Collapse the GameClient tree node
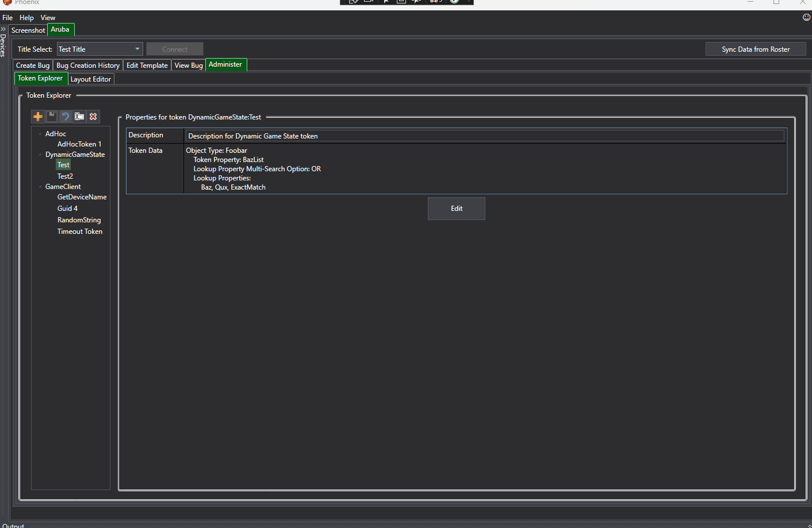The image size is (812, 528). click(40, 187)
